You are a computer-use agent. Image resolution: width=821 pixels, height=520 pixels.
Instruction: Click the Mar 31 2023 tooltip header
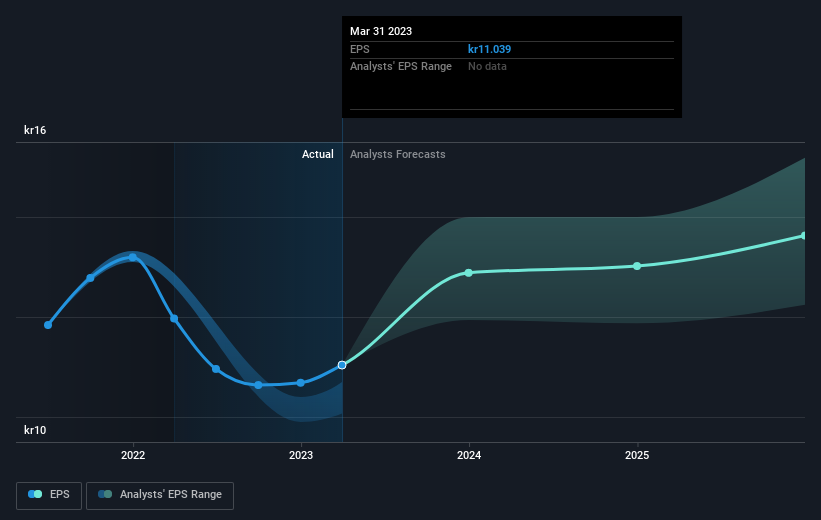381,31
